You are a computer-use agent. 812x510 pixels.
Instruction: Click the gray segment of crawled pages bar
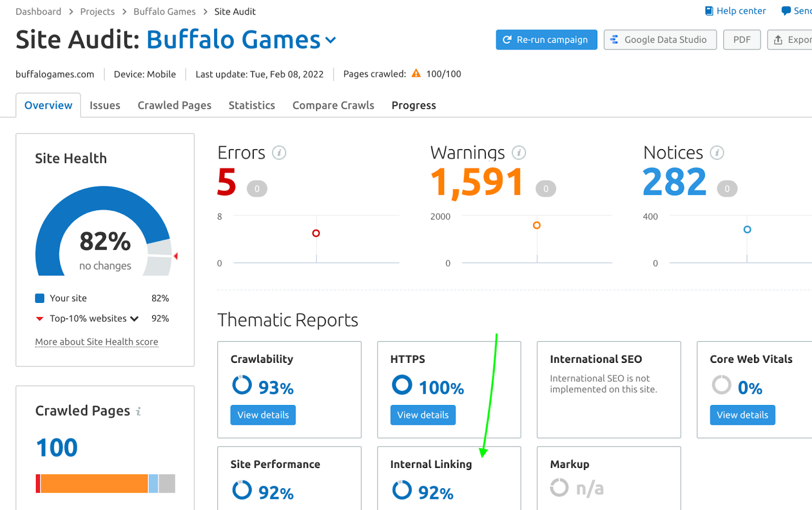click(167, 484)
